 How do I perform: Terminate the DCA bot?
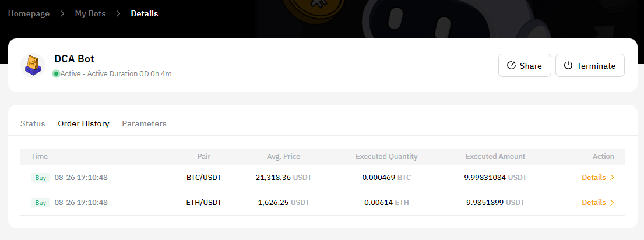point(590,66)
